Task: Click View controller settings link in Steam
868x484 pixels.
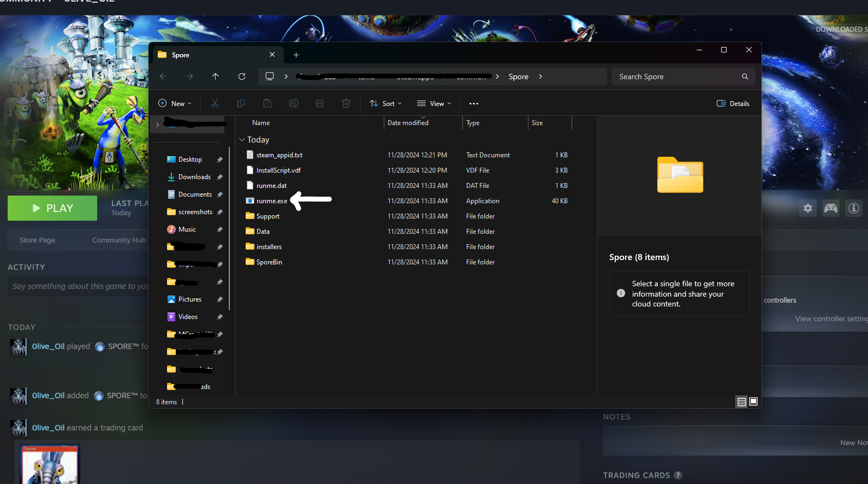Action: [x=831, y=319]
